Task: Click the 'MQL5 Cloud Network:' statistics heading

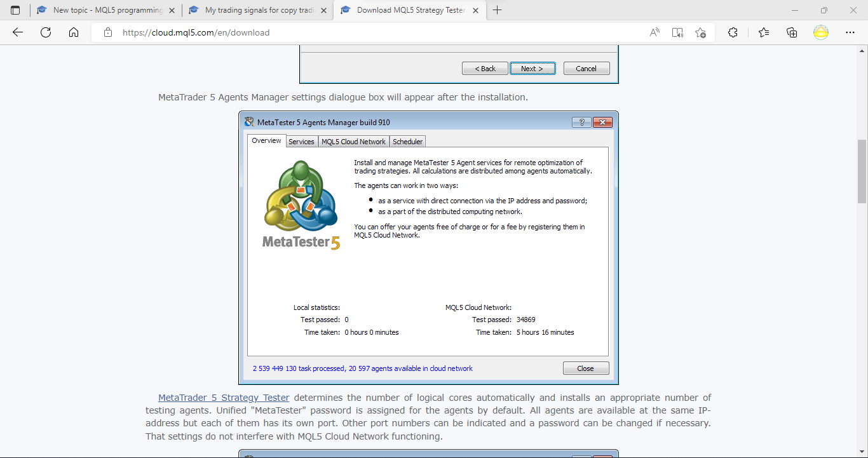Action: [x=478, y=307]
